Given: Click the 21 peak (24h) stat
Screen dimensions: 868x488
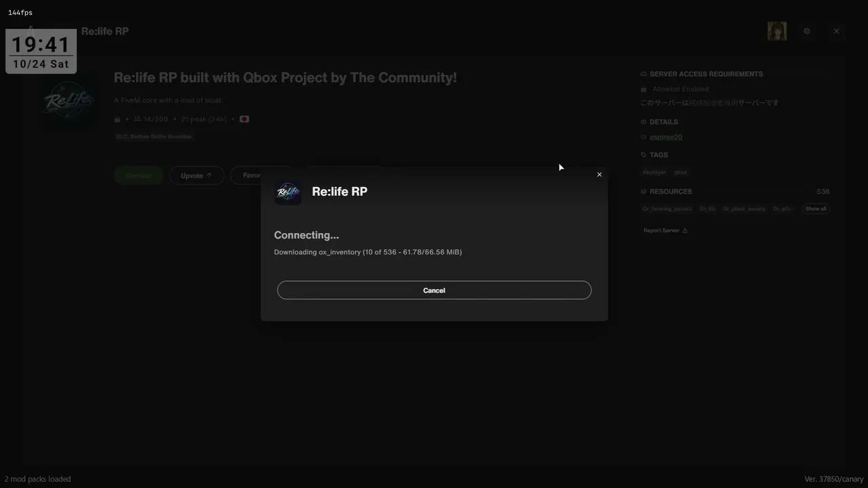Looking at the screenshot, I should (x=203, y=119).
